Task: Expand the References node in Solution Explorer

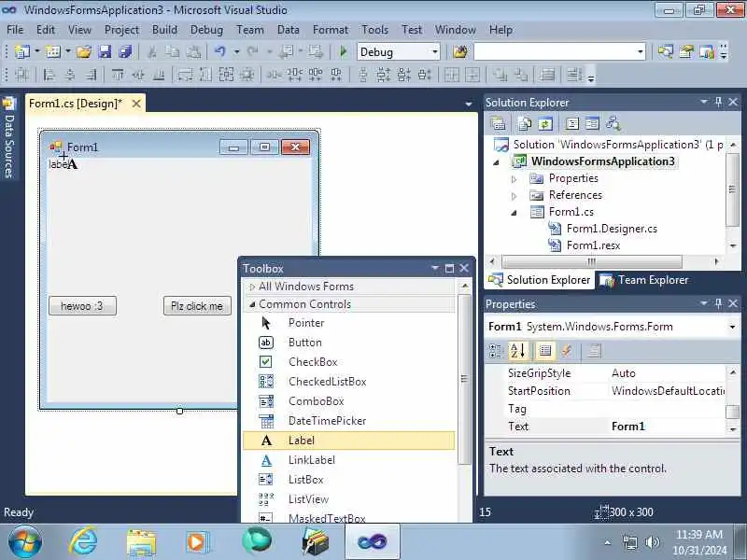Action: [x=514, y=196]
